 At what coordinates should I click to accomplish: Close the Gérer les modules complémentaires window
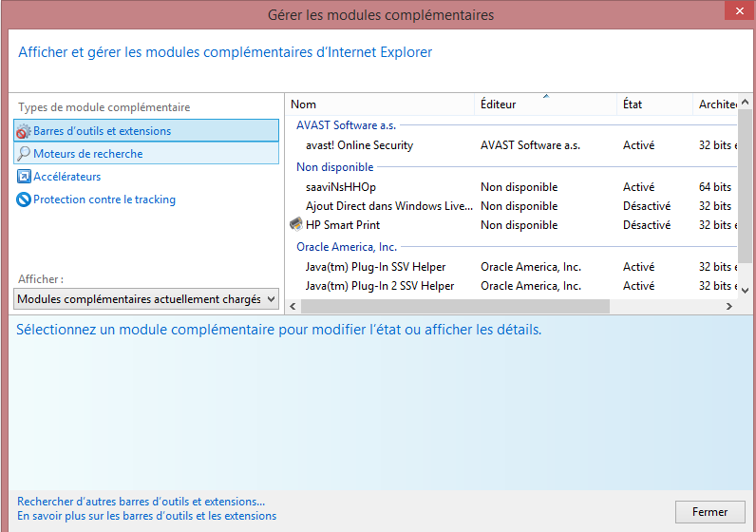click(x=740, y=10)
